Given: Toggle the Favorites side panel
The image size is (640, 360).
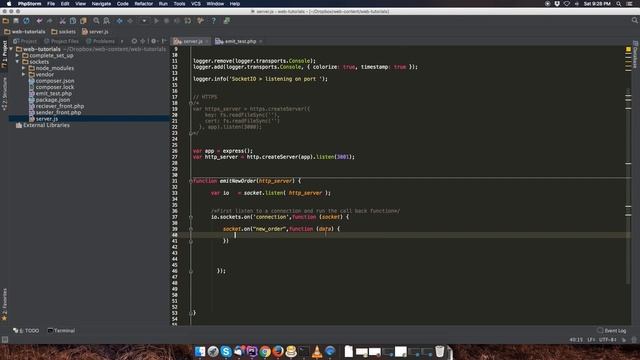Looking at the screenshot, I should pyautogui.click(x=4, y=304).
